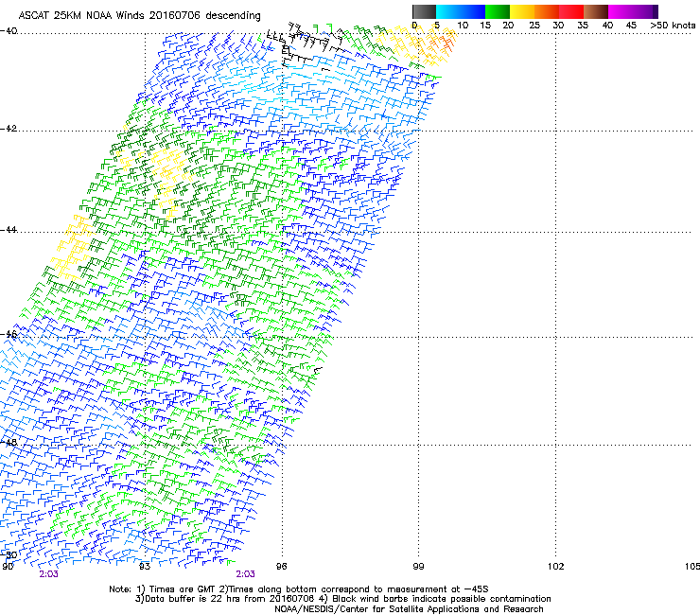Click the 'Note: 1) Times are GMT' footnote line

299,589
